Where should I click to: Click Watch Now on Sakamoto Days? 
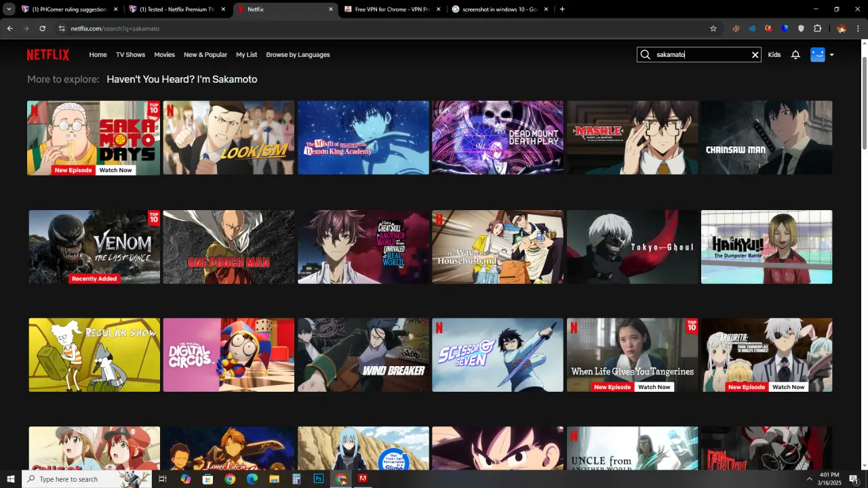coord(115,170)
